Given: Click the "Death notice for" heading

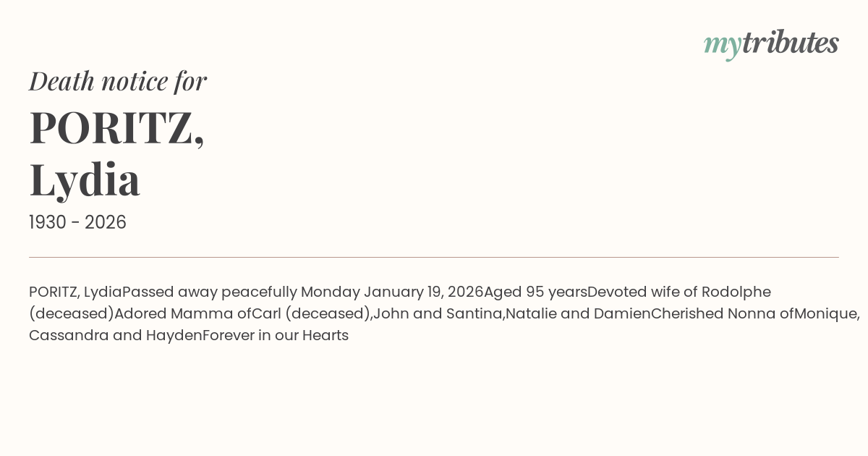Looking at the screenshot, I should (118, 81).
